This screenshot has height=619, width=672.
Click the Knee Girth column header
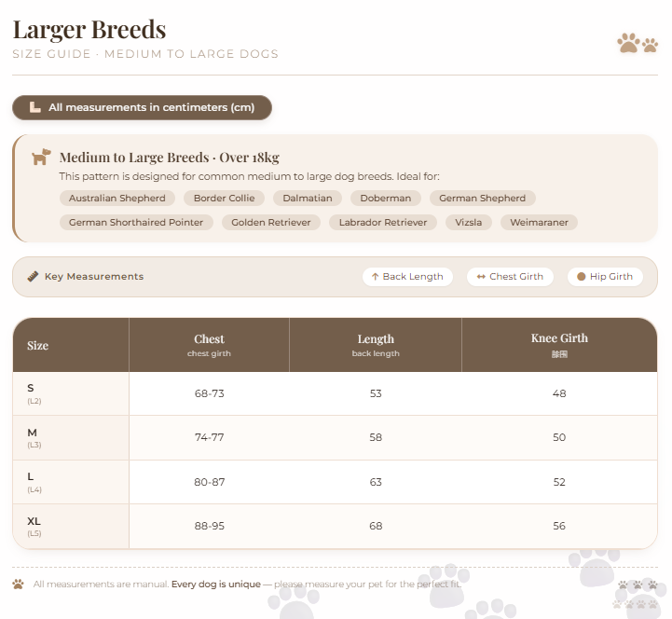point(559,345)
